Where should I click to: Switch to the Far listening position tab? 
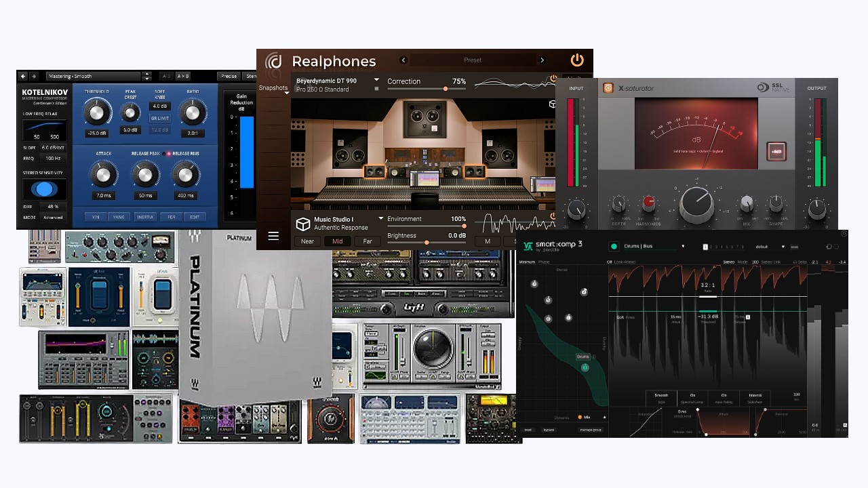tap(368, 241)
